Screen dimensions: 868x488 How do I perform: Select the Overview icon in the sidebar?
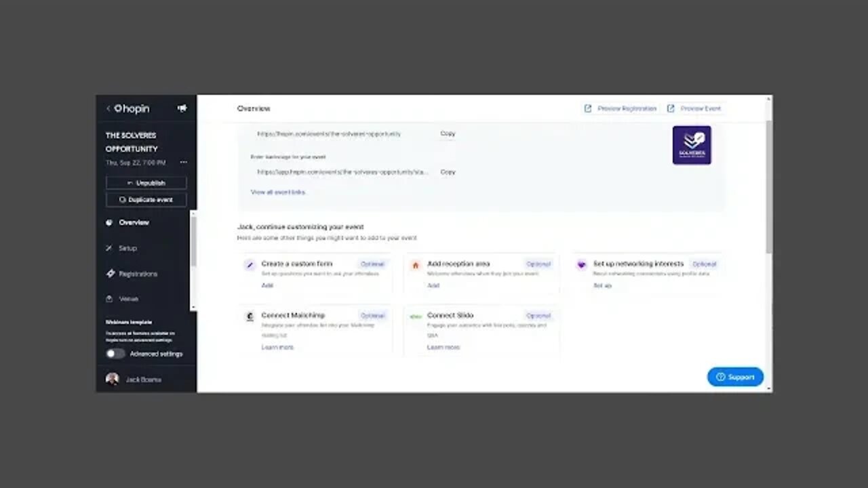coord(109,222)
